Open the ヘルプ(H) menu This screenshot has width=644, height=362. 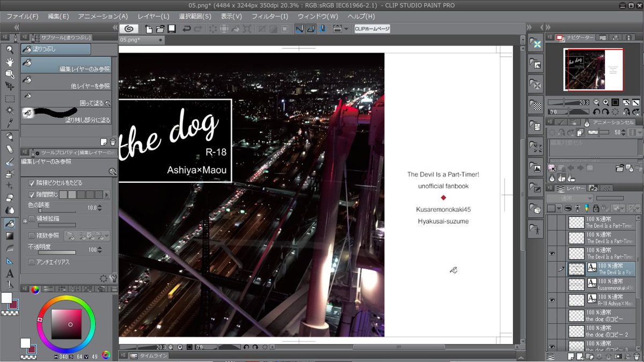tap(361, 17)
